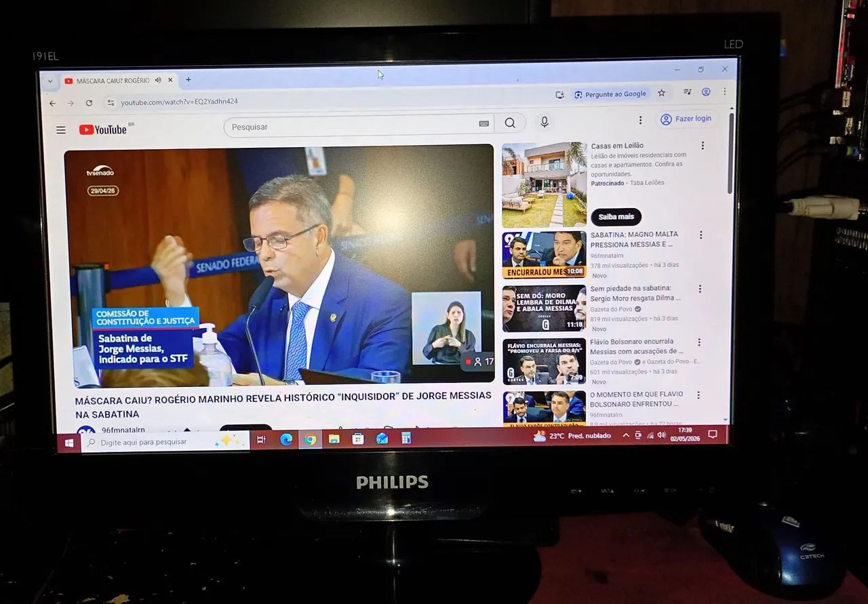This screenshot has height=604, width=868.
Task: Click the Fazer login button
Action: point(686,119)
